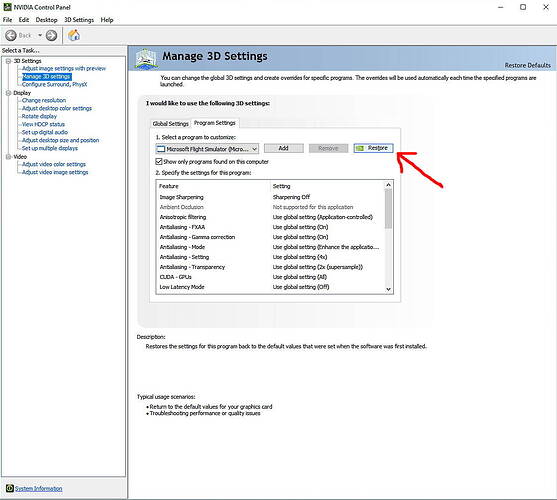Click the NVIDIA Control Panel title icon

[x=7, y=7]
